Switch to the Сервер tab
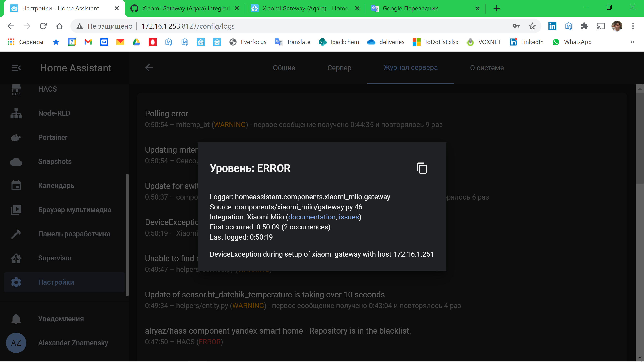The height and width of the screenshot is (362, 644). [x=339, y=68]
